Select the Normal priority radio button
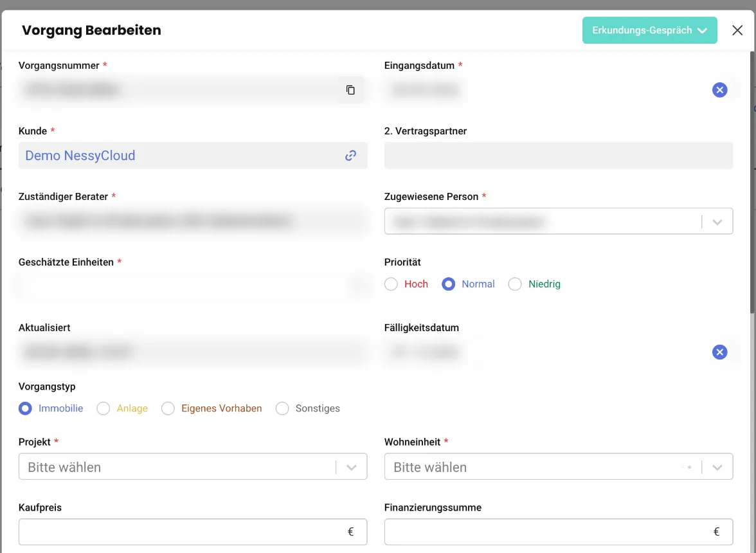This screenshot has height=553, width=756. point(449,284)
